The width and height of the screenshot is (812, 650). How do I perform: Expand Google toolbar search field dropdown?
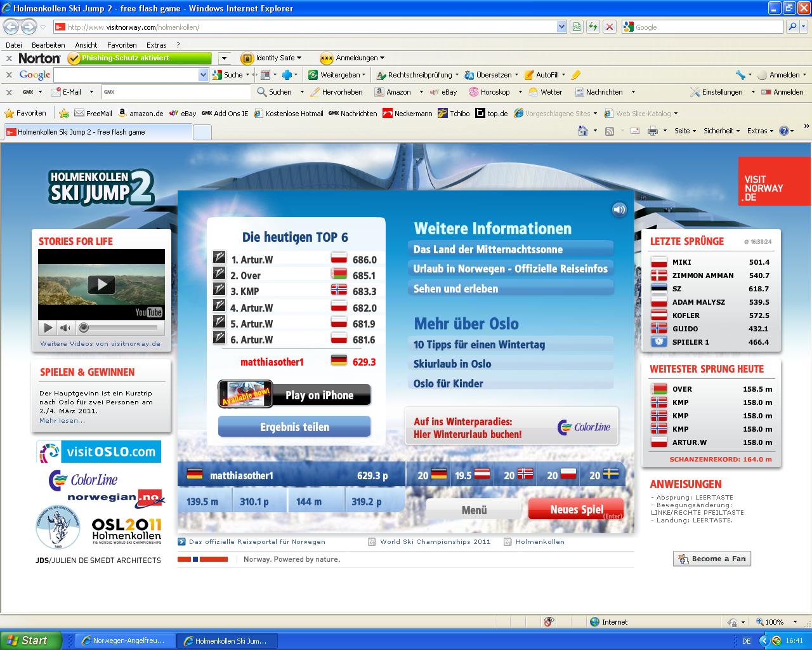pyautogui.click(x=203, y=75)
